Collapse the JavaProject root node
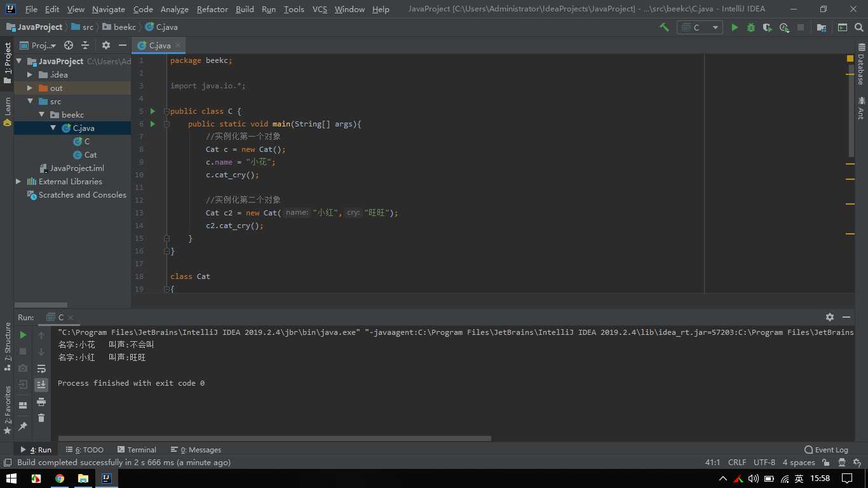The height and width of the screenshot is (488, 868). point(19,62)
